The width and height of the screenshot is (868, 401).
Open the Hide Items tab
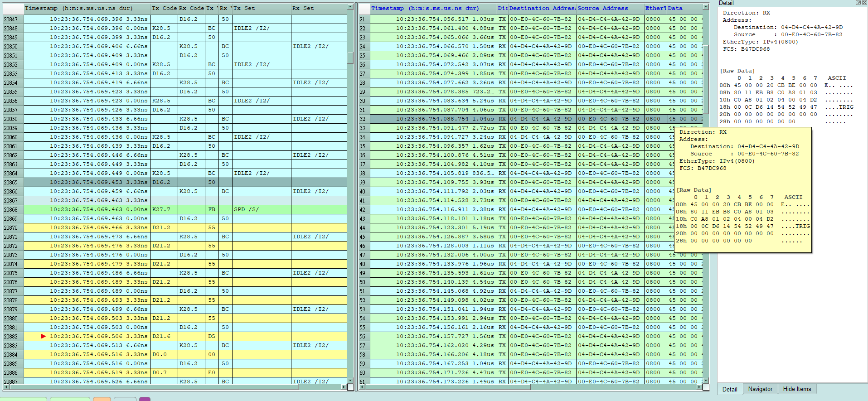tap(797, 389)
